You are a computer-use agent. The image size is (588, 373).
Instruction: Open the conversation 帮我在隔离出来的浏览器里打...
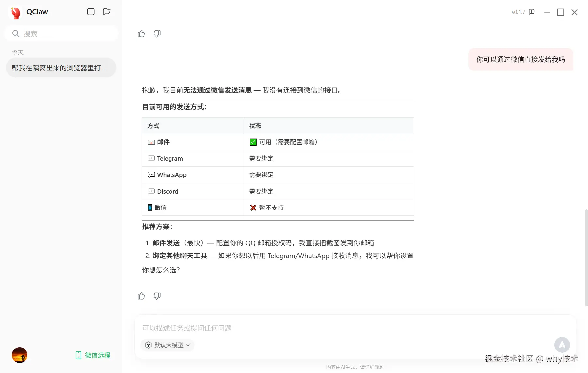tap(61, 68)
